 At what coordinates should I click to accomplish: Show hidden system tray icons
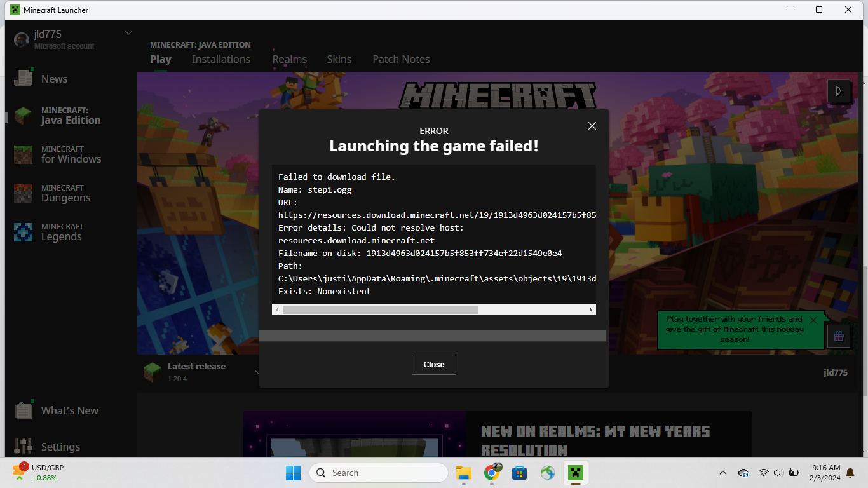tap(722, 473)
